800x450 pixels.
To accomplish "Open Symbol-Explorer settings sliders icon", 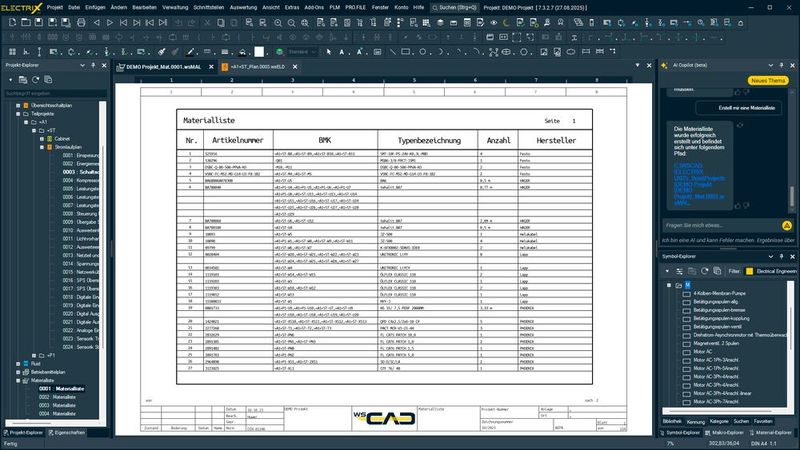I will (679, 271).
